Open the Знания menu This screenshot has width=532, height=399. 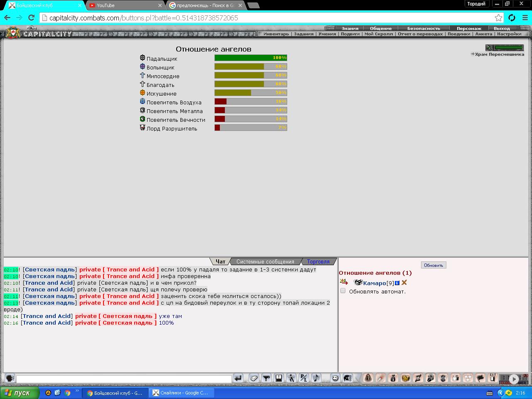tap(350, 28)
